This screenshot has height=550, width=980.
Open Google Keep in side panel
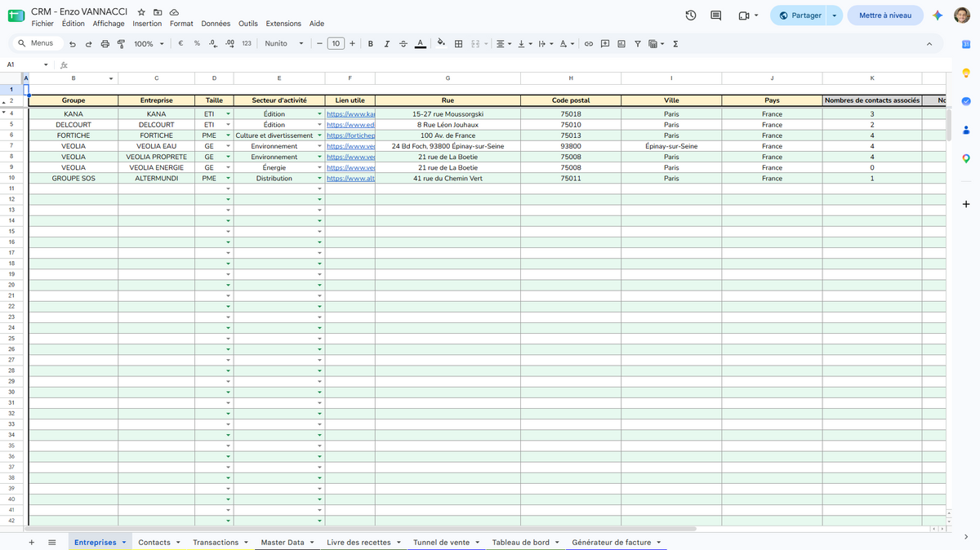966,73
